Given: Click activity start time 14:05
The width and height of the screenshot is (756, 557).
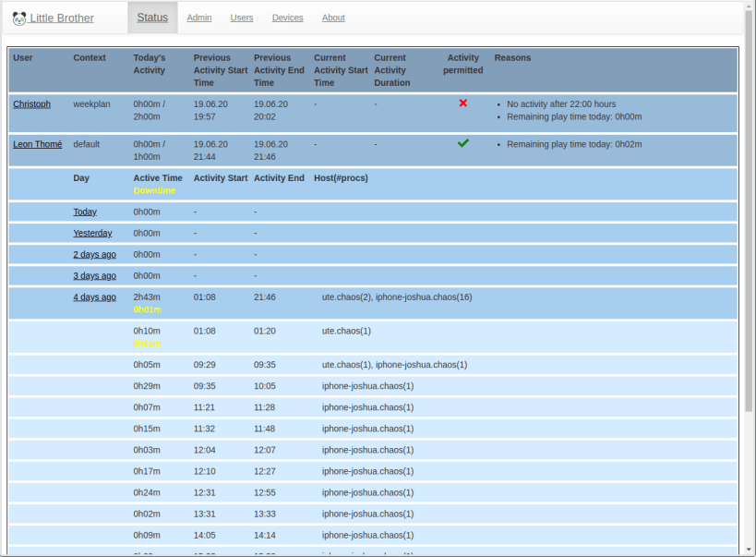Looking at the screenshot, I should [x=204, y=535].
